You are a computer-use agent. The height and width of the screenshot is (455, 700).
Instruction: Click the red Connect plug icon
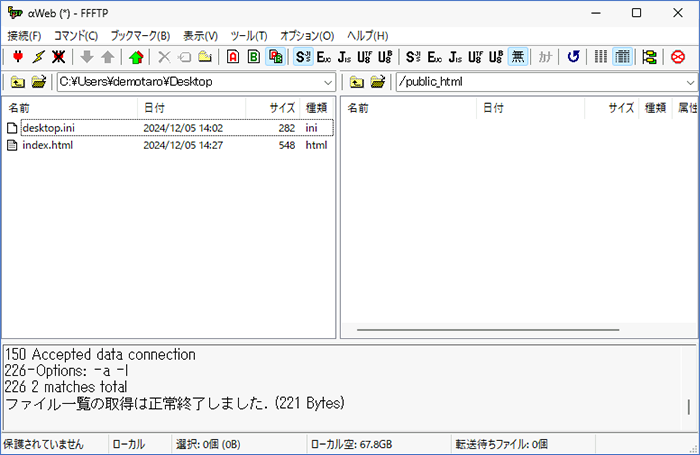pos(17,57)
